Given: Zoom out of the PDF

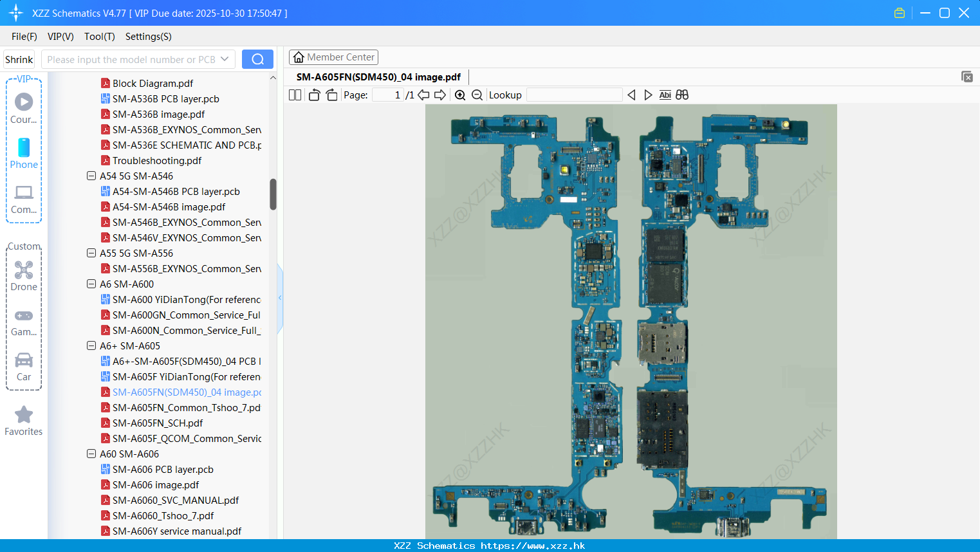Looking at the screenshot, I should pos(477,95).
